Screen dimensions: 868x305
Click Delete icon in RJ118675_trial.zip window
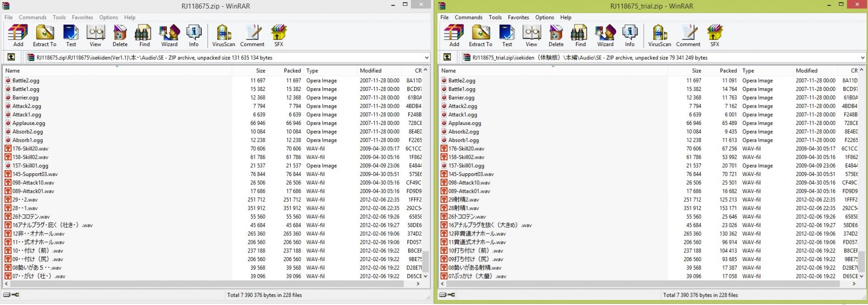(556, 36)
